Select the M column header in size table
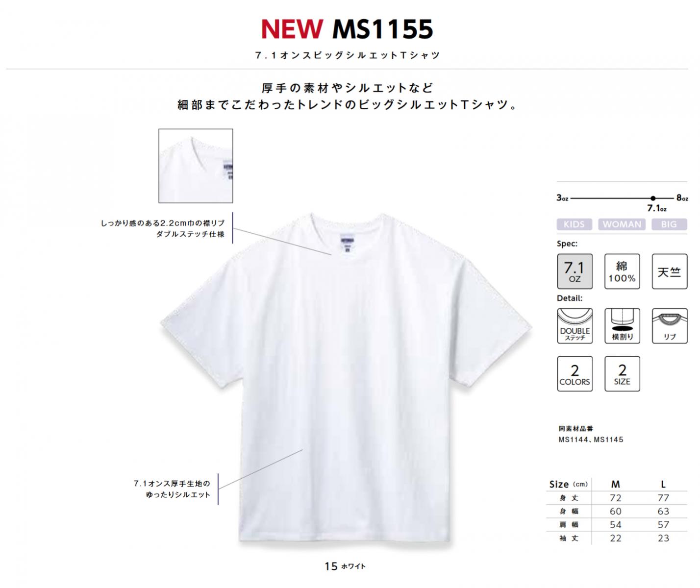 [x=616, y=484]
